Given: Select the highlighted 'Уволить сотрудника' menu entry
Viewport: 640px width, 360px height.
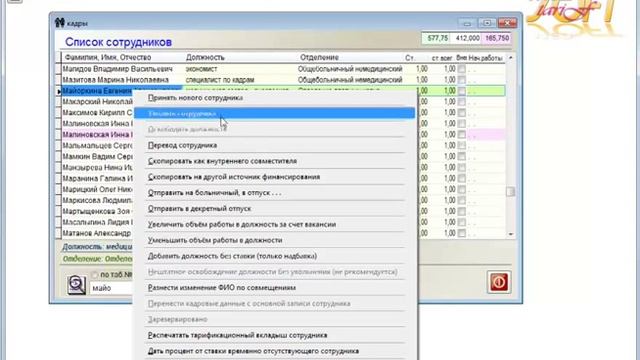Looking at the screenshot, I should tap(274, 113).
